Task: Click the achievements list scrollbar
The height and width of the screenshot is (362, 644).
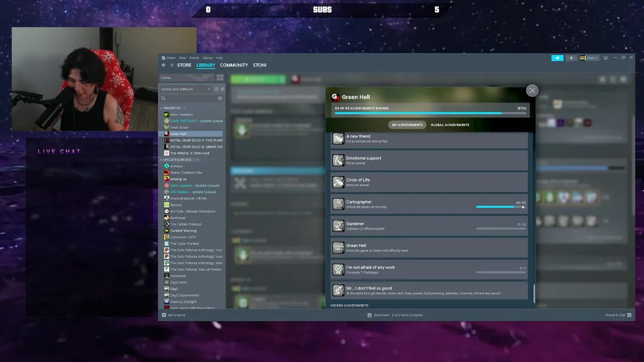Action: pyautogui.click(x=533, y=293)
